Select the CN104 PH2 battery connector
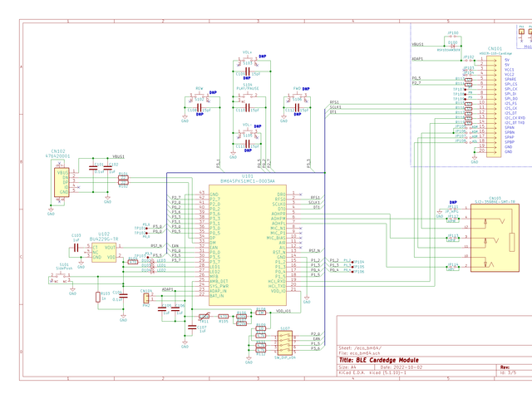This screenshot has width=532, height=399. [146, 298]
